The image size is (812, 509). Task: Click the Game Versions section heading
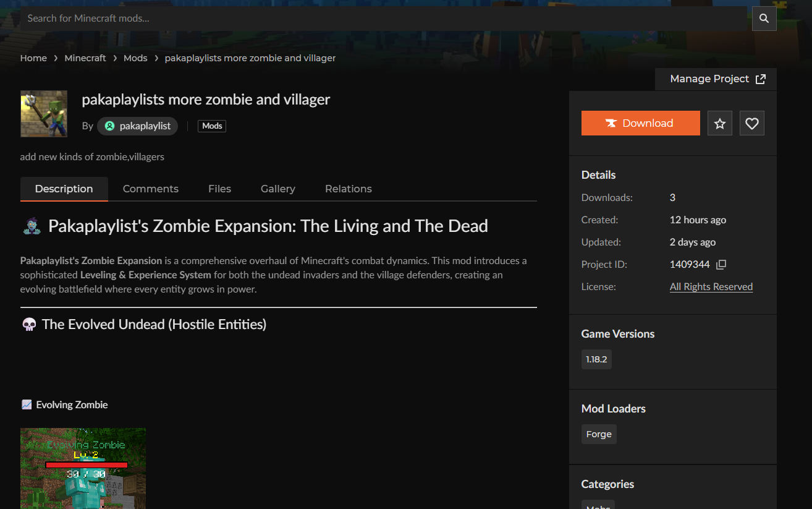(x=618, y=334)
